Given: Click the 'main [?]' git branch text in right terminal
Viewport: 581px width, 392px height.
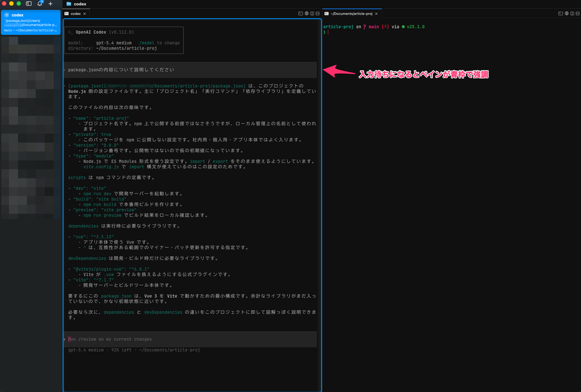Looking at the screenshot, I should click(x=378, y=27).
